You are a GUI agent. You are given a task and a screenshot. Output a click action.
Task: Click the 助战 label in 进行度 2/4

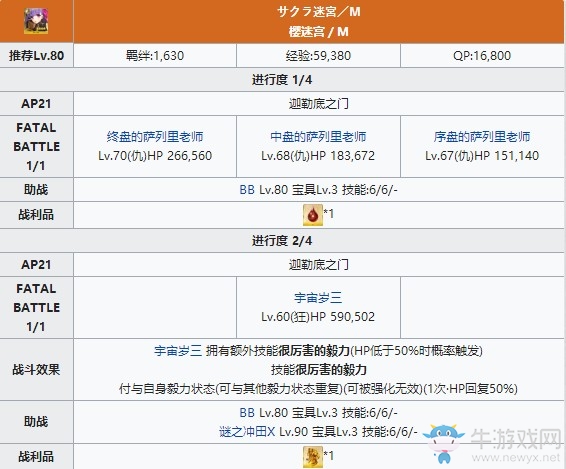(36, 422)
